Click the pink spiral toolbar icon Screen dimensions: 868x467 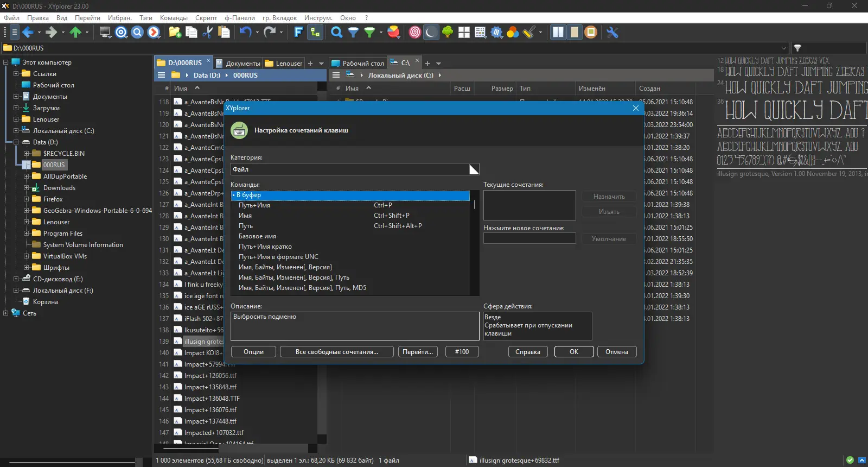pyautogui.click(x=415, y=33)
